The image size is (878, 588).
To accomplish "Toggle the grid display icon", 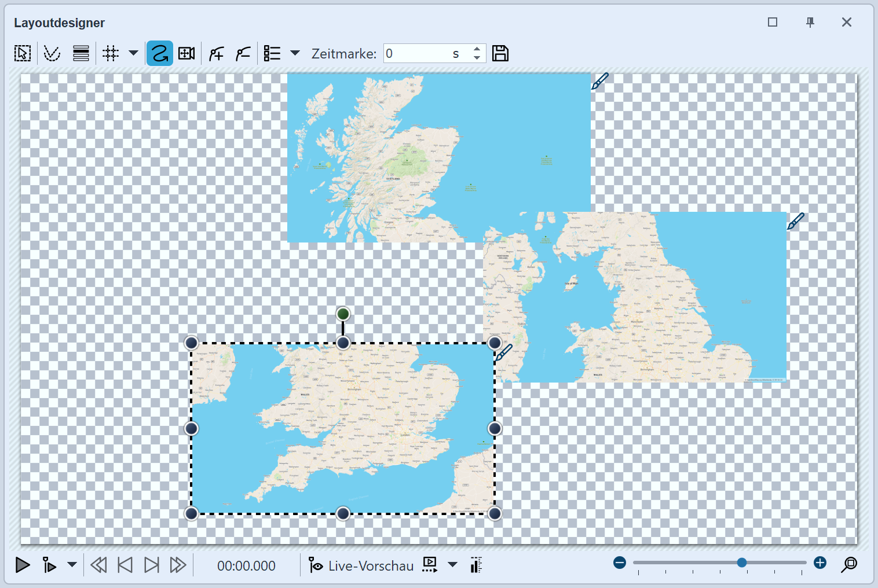I will tap(110, 54).
